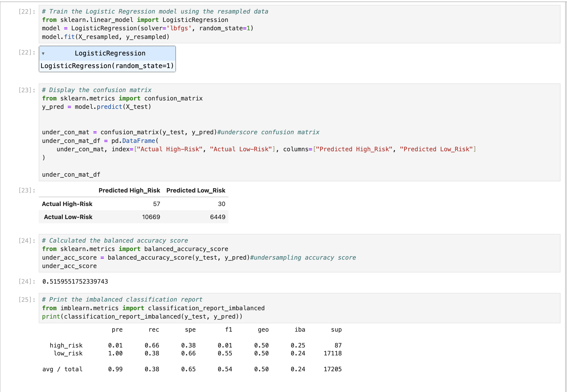Click the #undersampling accuracy score comment
The width and height of the screenshot is (567, 392).
(x=303, y=258)
